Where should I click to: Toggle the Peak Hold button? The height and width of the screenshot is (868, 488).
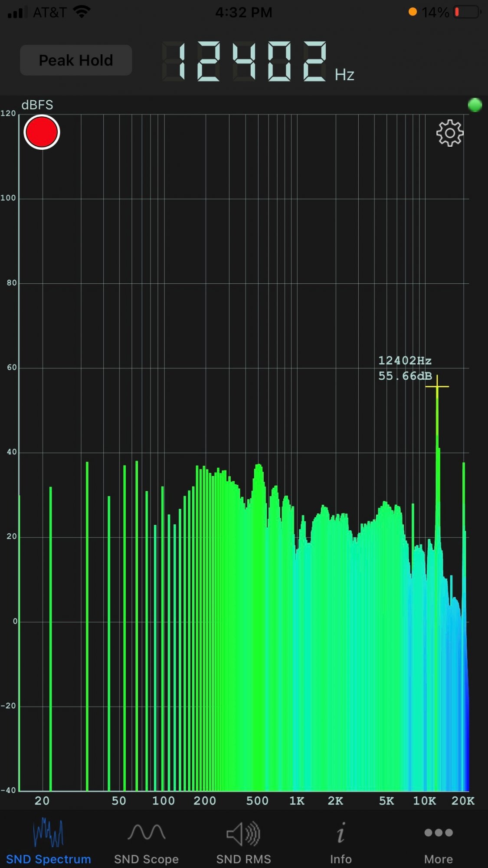coord(76,60)
